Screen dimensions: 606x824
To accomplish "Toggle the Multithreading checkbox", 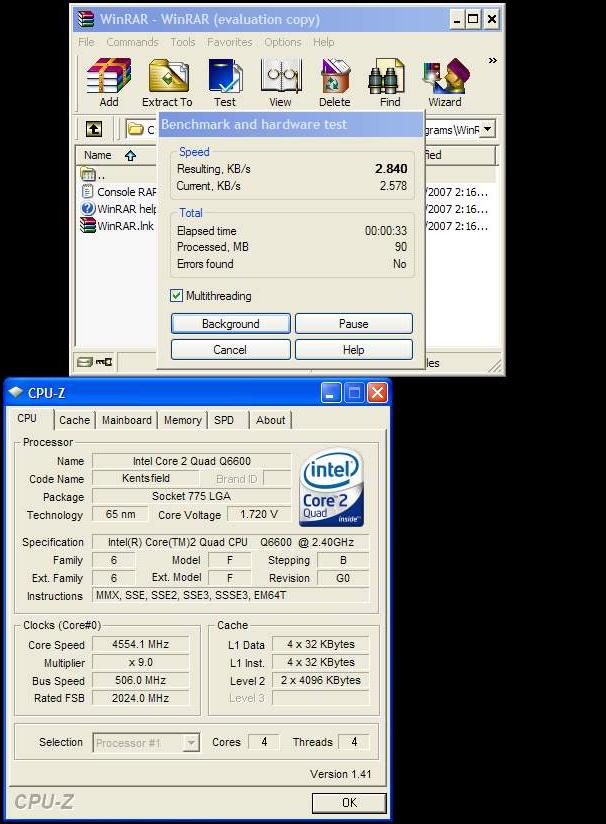I will tap(177, 296).
